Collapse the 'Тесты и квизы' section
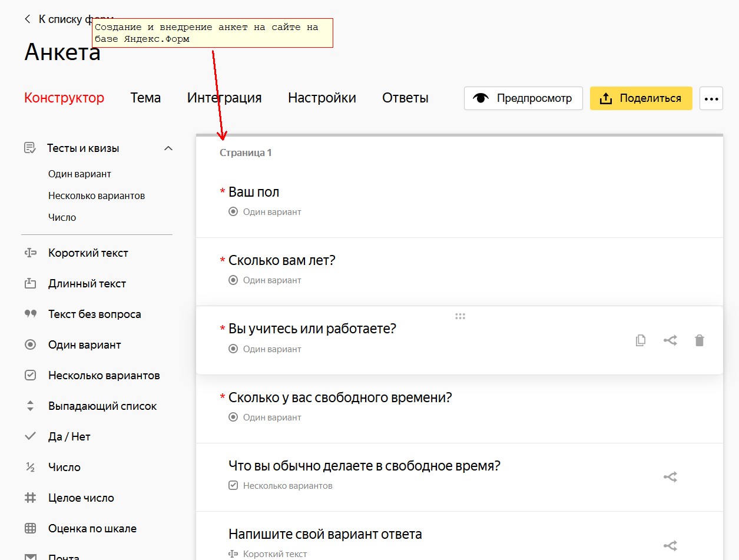Viewport: 739px width, 560px height. coord(168,148)
